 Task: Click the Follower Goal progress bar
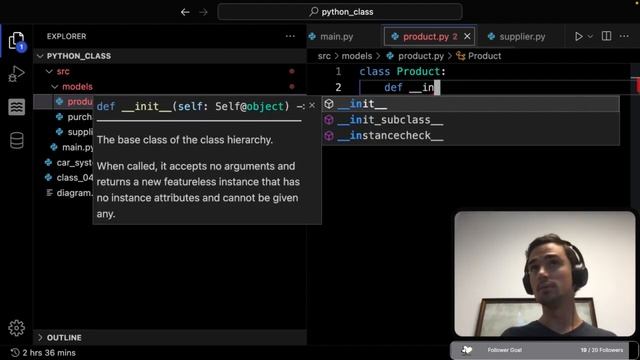click(x=543, y=350)
